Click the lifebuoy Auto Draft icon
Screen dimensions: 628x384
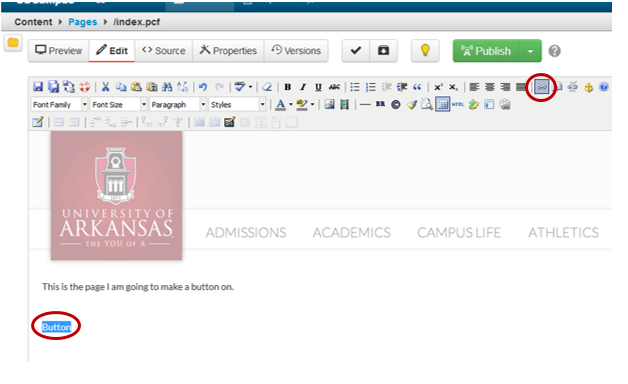[84, 86]
